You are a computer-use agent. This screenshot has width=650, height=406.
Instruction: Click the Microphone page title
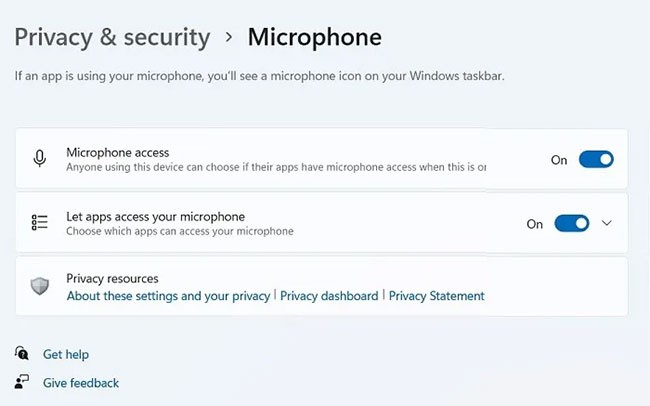[314, 38]
